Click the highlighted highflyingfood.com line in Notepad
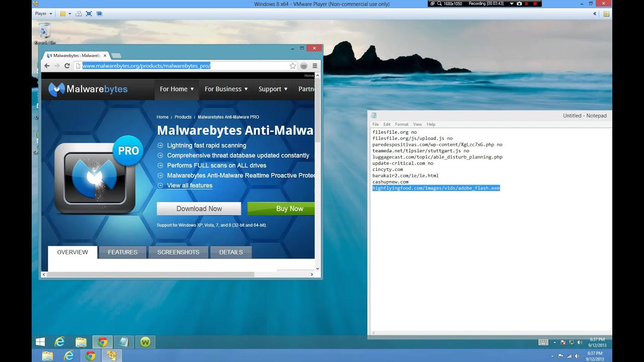 tap(436, 188)
